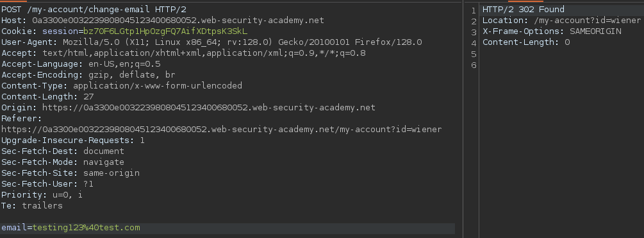
Task: Click the Accept-Language header line
Action: 81,64
